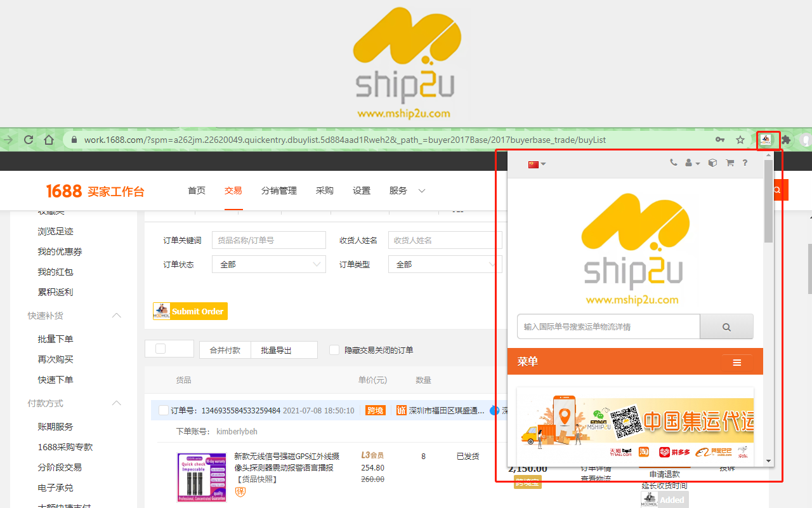This screenshot has width=812, height=508.
Task: Open the Mship2u extension icon in toolbar
Action: (767, 140)
